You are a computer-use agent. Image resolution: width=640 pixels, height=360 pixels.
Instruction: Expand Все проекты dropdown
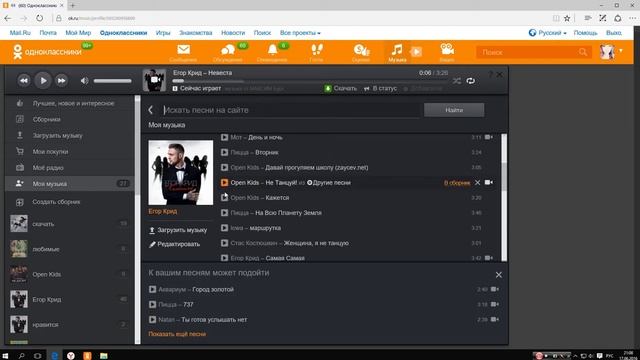coord(300,33)
